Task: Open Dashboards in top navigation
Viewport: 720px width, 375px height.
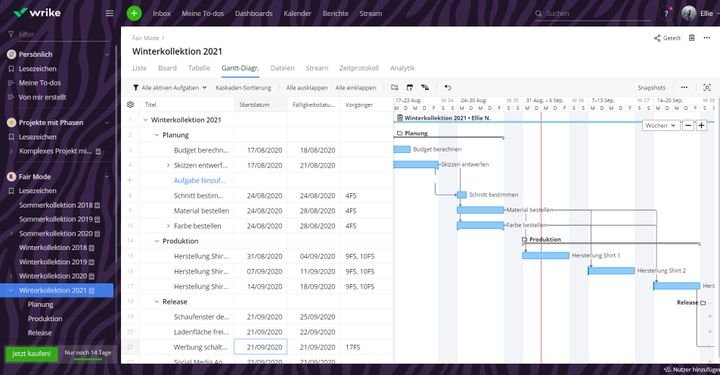Action: coord(254,13)
